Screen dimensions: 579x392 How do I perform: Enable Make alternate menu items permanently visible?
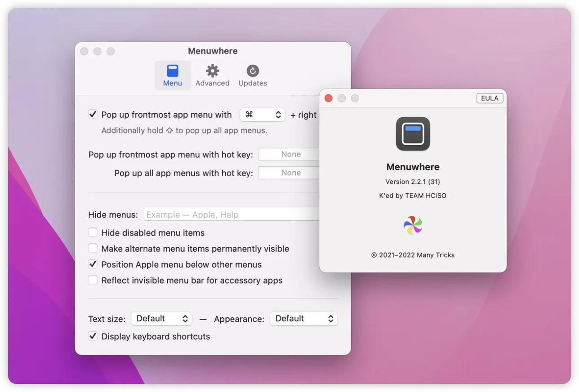(x=93, y=248)
